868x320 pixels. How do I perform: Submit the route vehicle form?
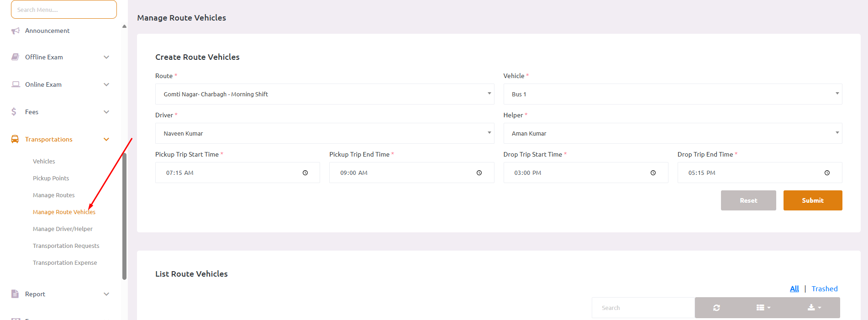click(812, 200)
